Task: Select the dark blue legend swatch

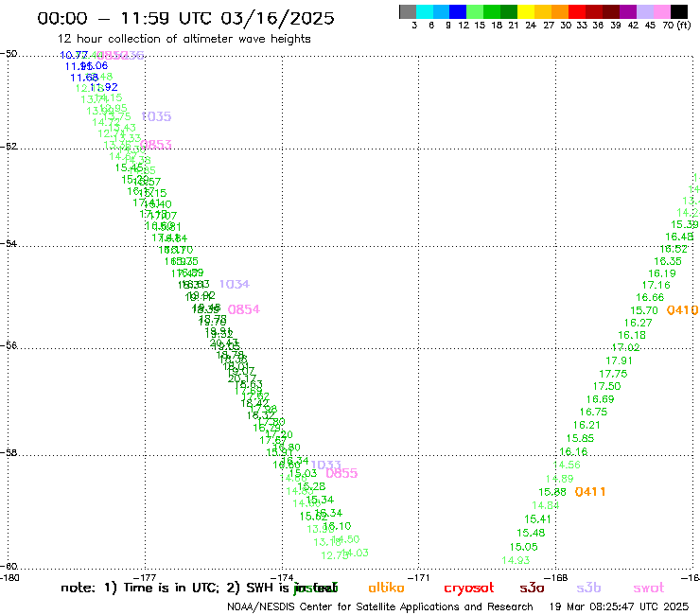Action: coord(458,11)
